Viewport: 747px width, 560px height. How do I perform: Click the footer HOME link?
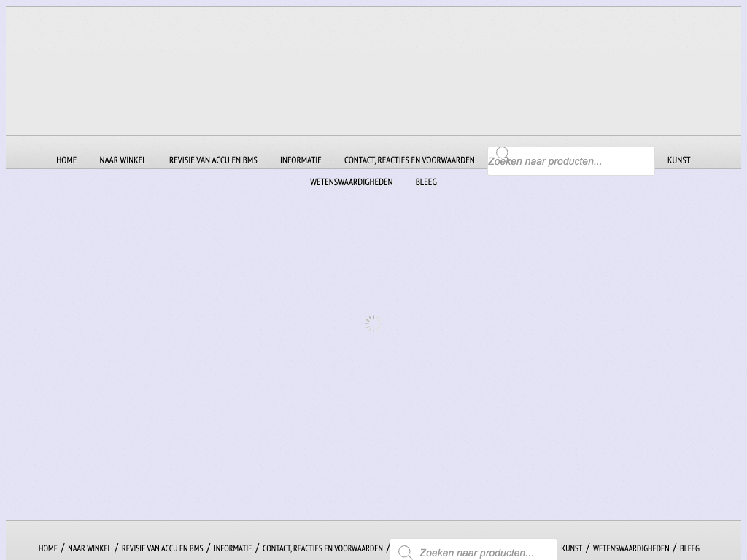pyautogui.click(x=47, y=548)
